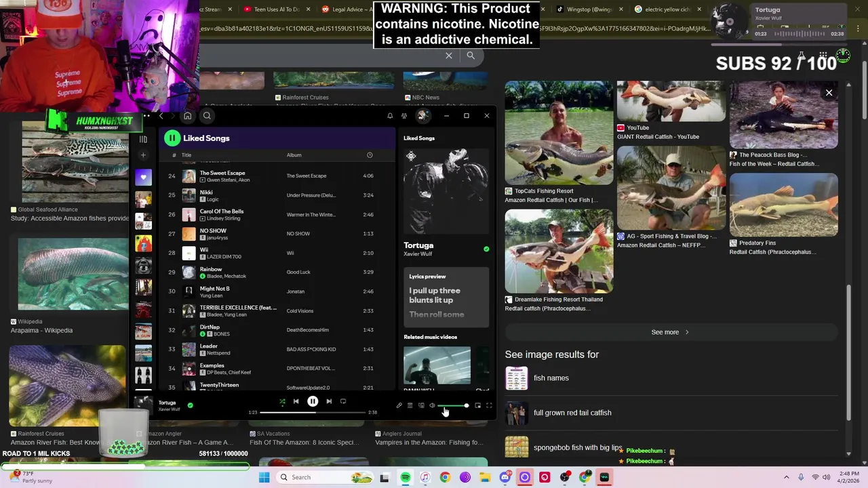
Task: Adjust Spotify volume slider
Action: (x=454, y=405)
